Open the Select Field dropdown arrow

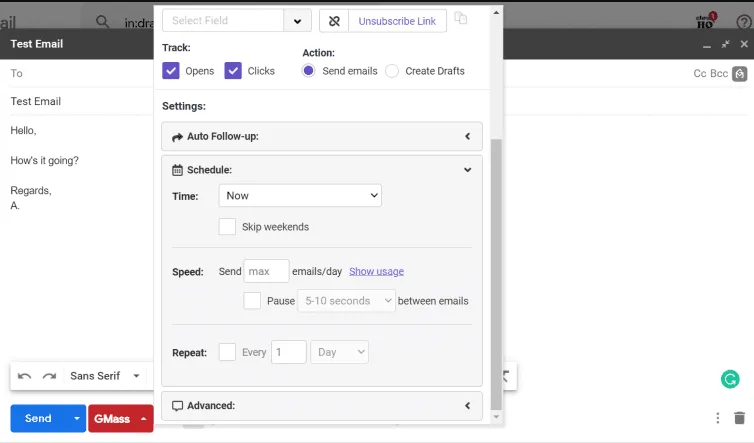297,21
